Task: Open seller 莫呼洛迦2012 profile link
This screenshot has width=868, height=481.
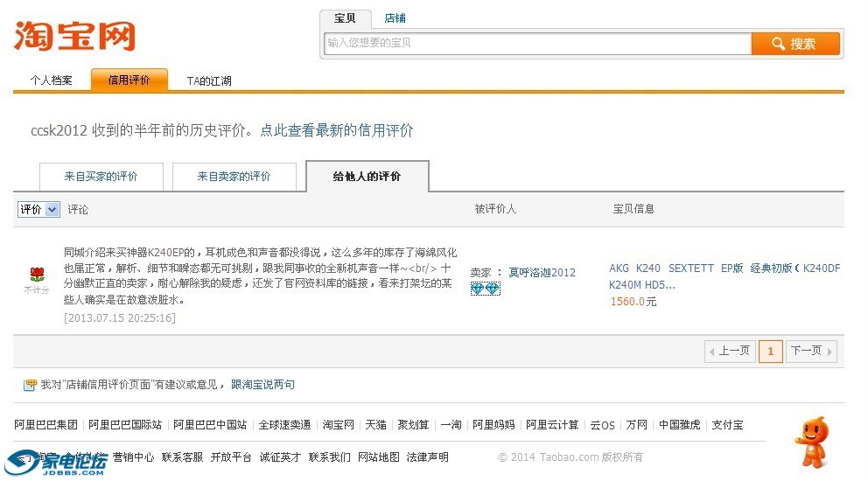Action: coord(542,273)
